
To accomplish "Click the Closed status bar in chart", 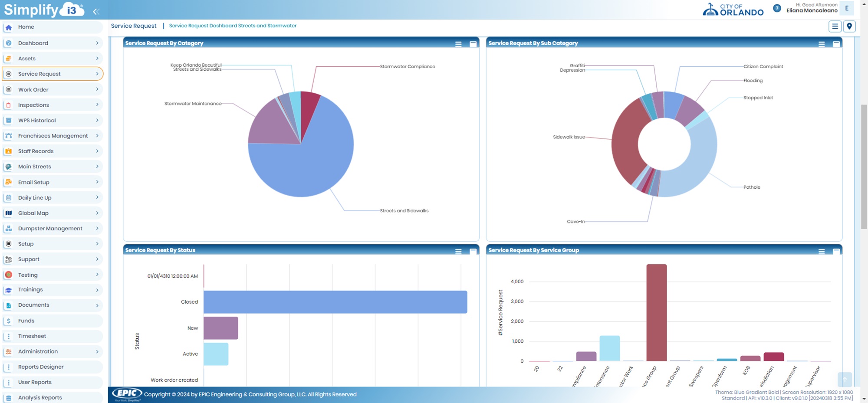I will pyautogui.click(x=335, y=302).
